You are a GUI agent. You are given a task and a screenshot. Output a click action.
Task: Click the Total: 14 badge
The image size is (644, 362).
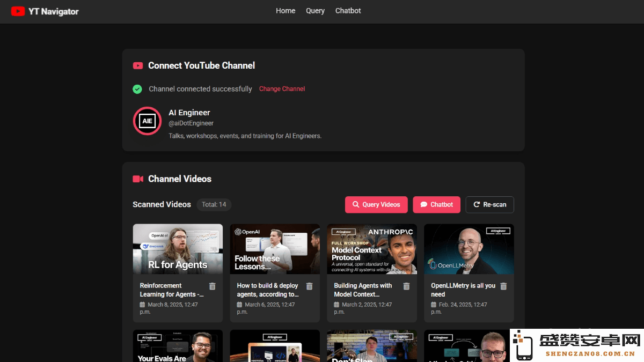[x=214, y=204]
